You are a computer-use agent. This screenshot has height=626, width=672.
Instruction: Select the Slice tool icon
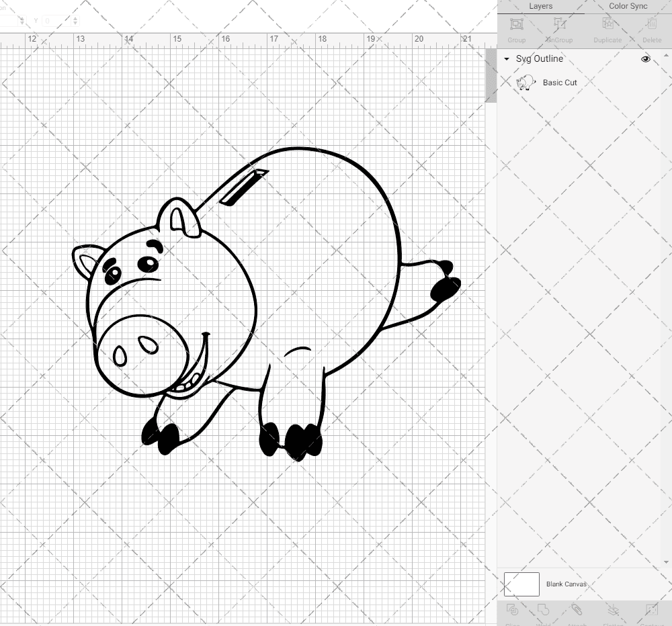tap(512, 611)
